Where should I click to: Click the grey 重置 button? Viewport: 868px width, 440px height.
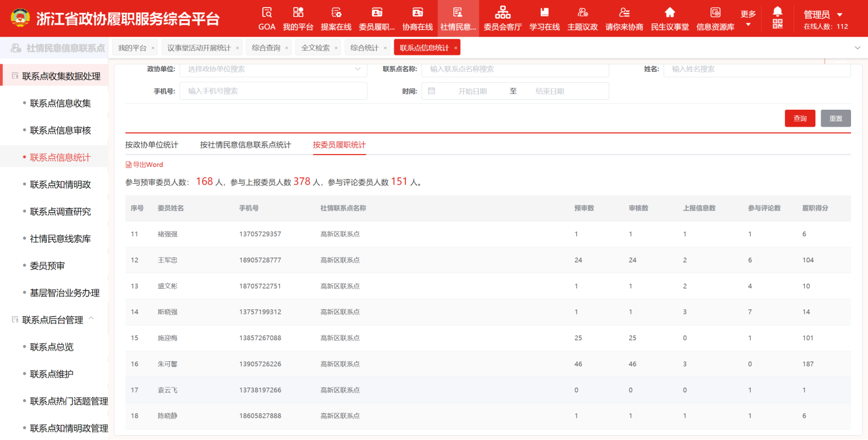click(x=836, y=118)
